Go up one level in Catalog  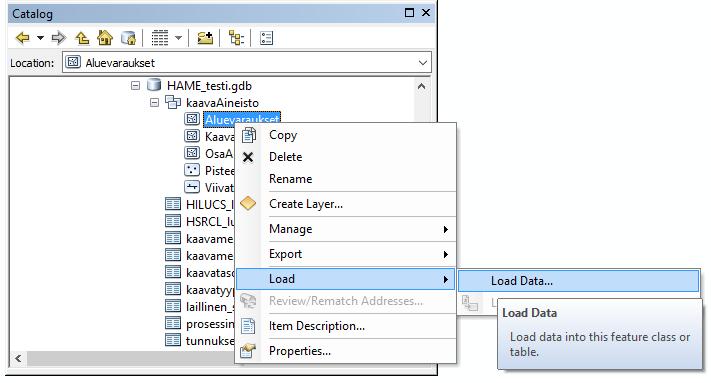(82, 38)
